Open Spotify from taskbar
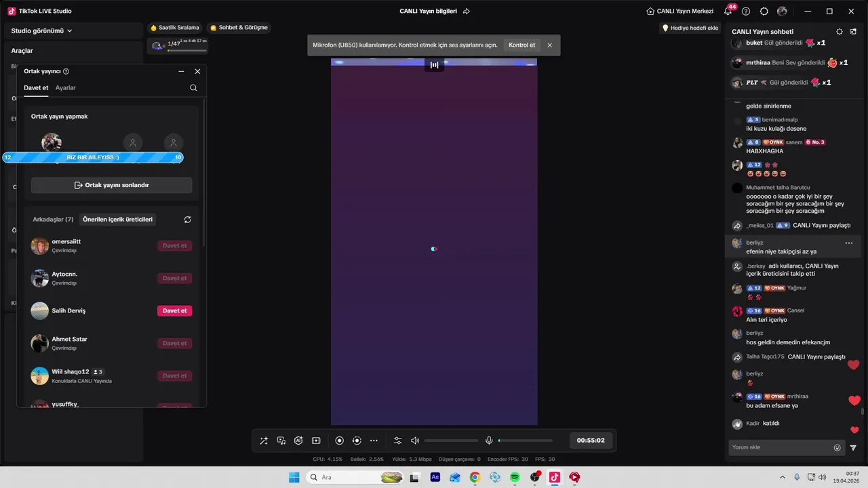The width and height of the screenshot is (868, 488). point(515,477)
